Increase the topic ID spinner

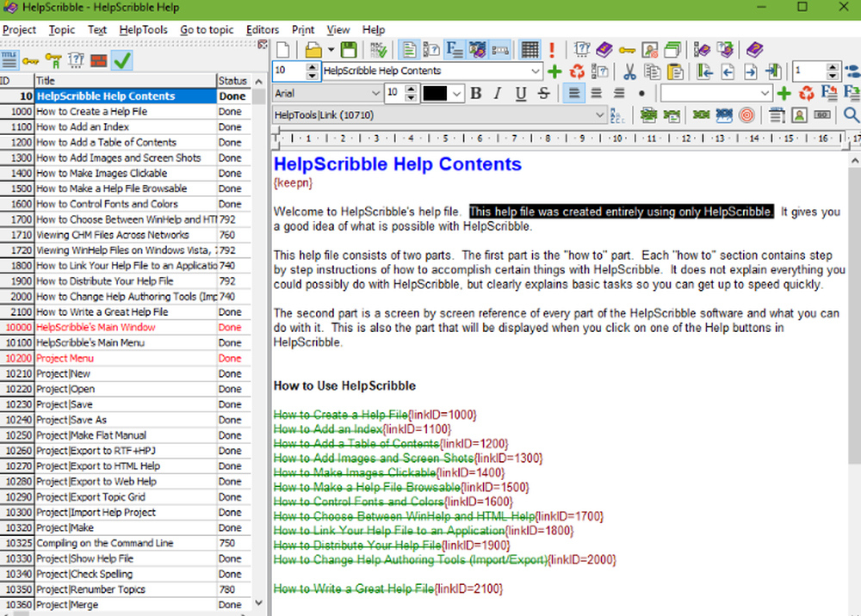tap(312, 67)
